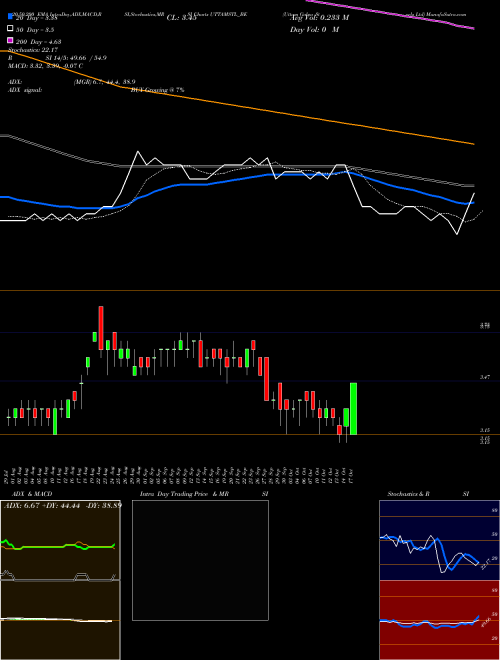The height and width of the screenshot is (660, 500).
Task: Click the MACD lower sub-panel
Action: pyautogui.click(x=60, y=620)
